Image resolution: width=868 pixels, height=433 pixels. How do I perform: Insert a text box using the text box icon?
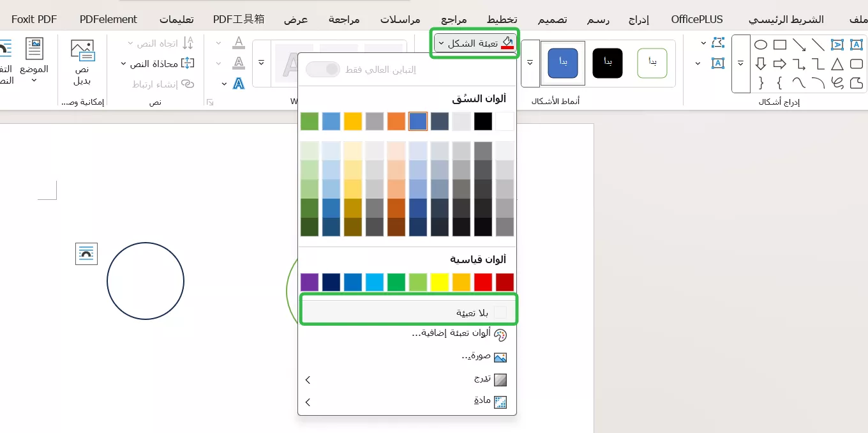(857, 45)
